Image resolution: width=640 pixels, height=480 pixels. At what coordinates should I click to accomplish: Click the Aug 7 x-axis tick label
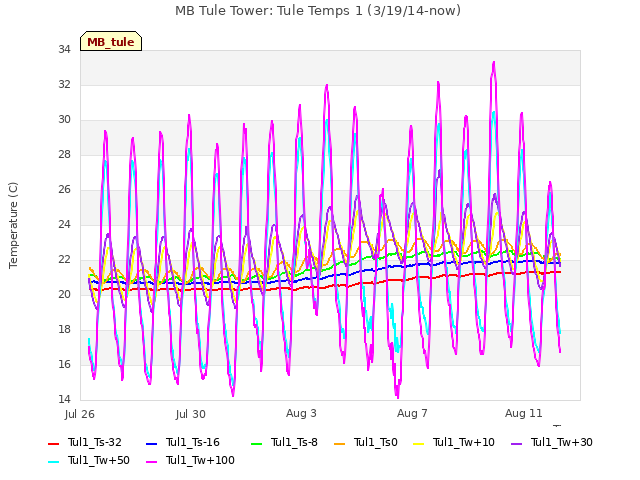[x=412, y=413]
